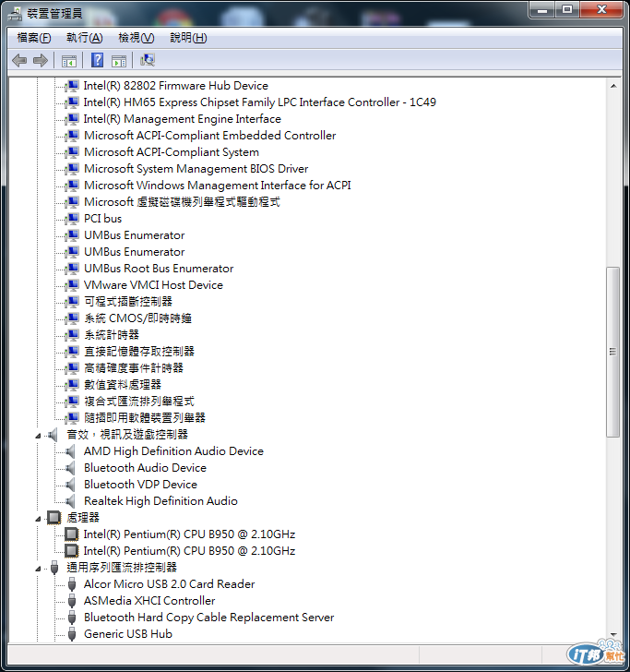This screenshot has width=630, height=672.
Task: Scan for hardware changes toolbar icon
Action: (x=148, y=60)
